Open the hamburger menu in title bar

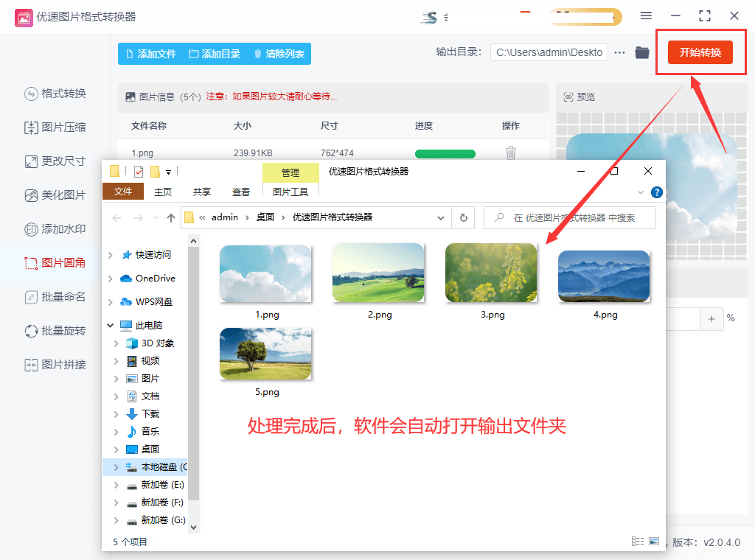tap(646, 16)
